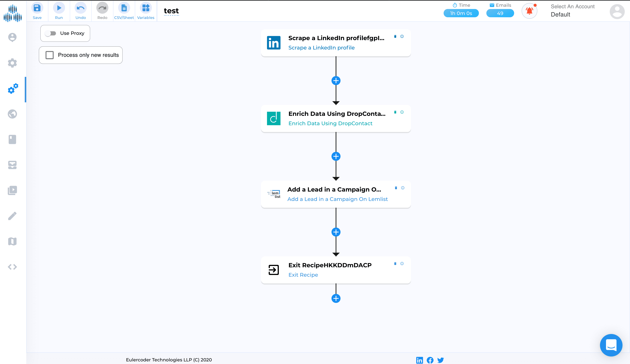Visit the Twitter page from footer

(x=440, y=360)
